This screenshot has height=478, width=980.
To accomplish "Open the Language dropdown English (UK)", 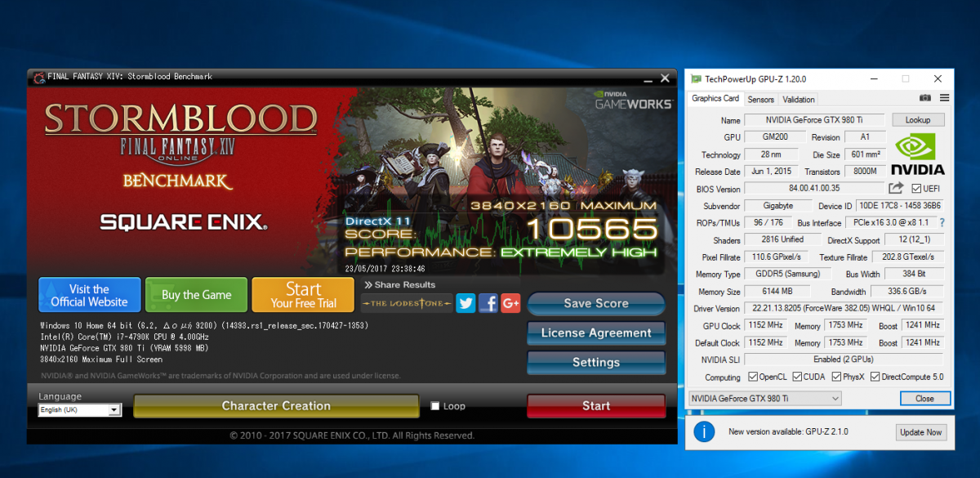I will (x=79, y=410).
